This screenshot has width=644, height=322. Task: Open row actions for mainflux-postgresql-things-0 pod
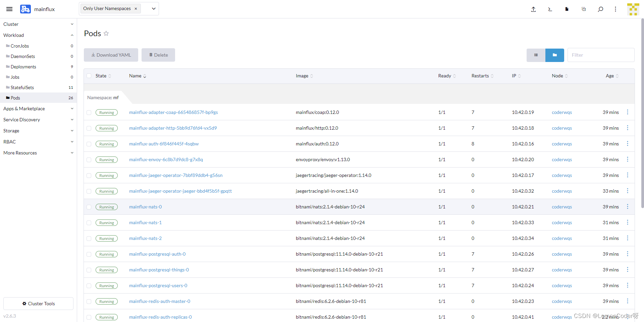pyautogui.click(x=628, y=269)
